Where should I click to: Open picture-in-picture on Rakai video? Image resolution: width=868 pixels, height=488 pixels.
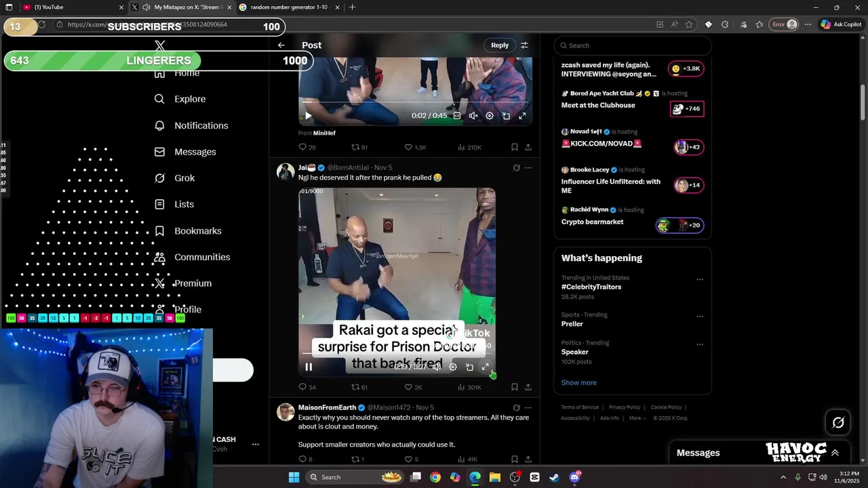coord(469,367)
